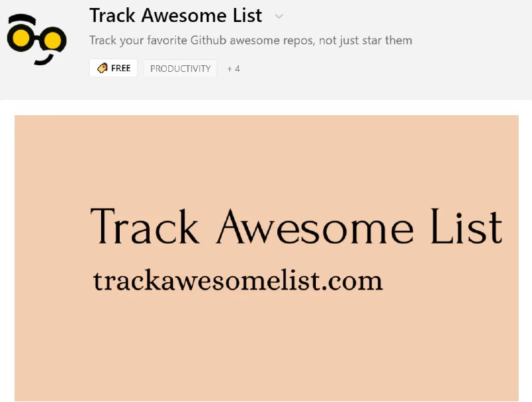Toggle the PRODUCTIVITY category filter
This screenshot has width=532, height=402.
point(180,68)
